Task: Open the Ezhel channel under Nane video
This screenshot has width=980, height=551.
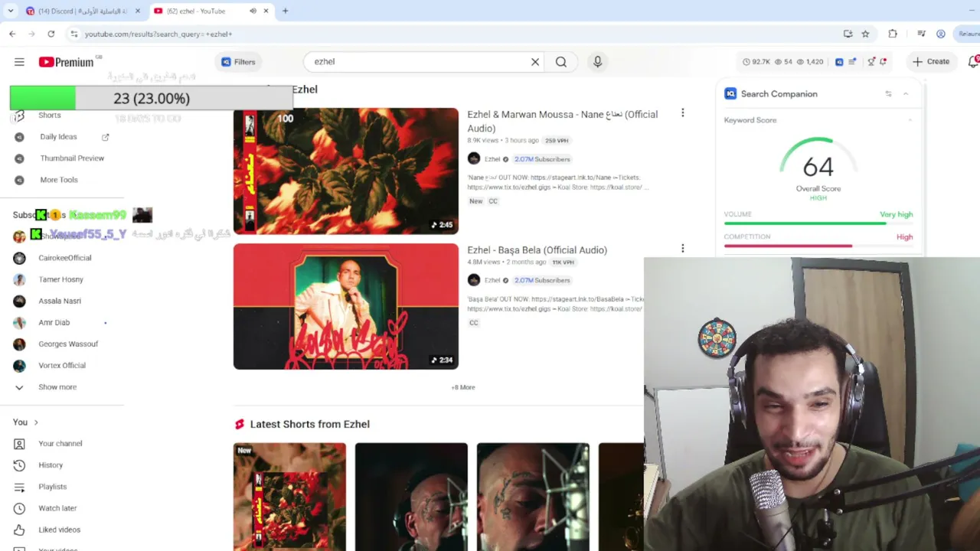Action: click(492, 159)
